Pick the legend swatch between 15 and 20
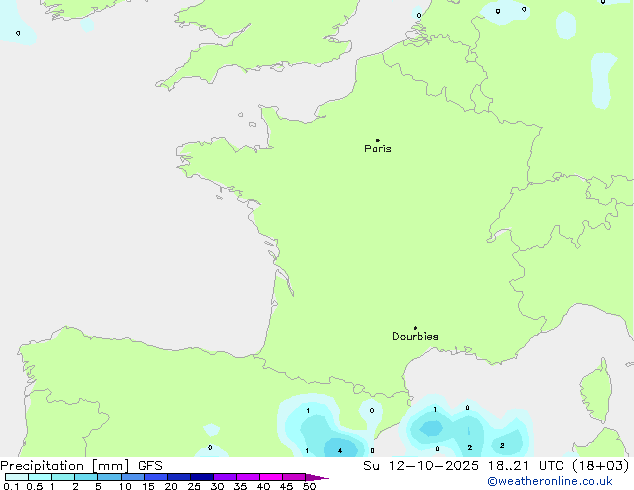Screen dimensions: 634x490 156,477
